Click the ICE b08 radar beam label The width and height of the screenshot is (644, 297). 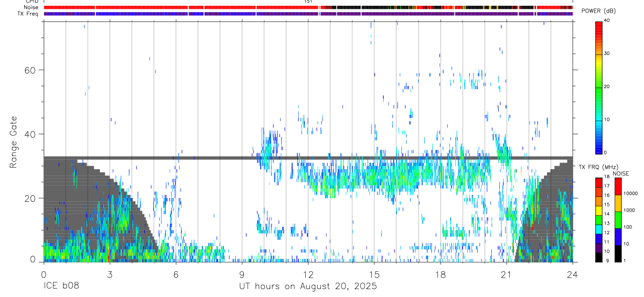tap(61, 287)
